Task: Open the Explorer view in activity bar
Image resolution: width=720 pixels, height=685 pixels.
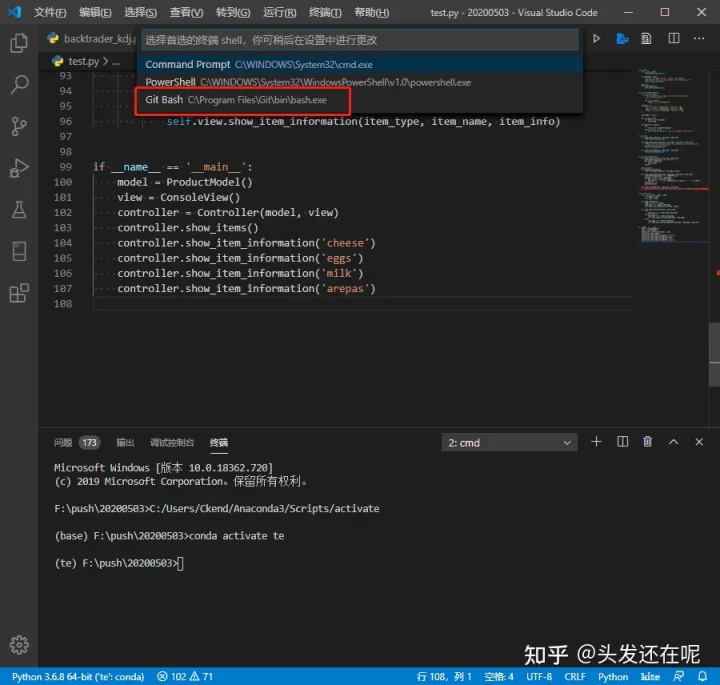Action: 19,43
